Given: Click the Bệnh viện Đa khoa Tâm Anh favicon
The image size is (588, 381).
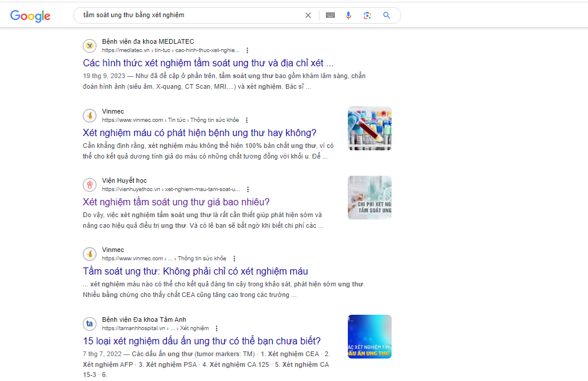Looking at the screenshot, I should tap(89, 324).
